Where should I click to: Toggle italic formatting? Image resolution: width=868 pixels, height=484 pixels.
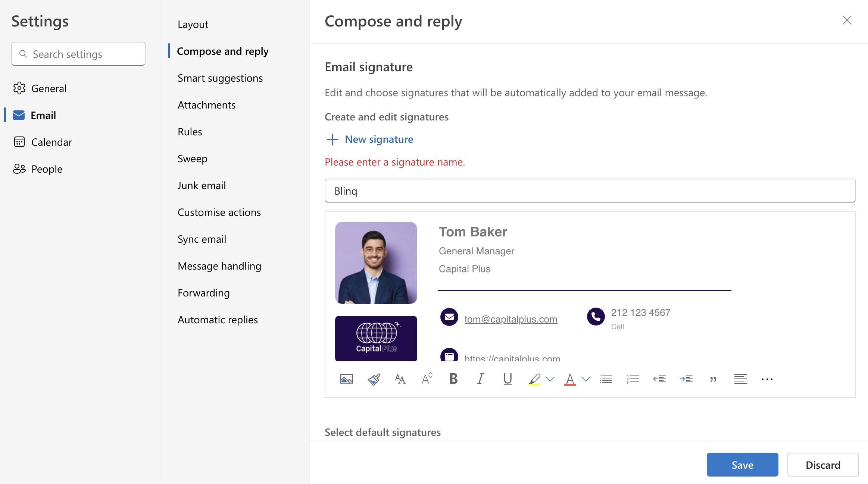click(x=480, y=379)
